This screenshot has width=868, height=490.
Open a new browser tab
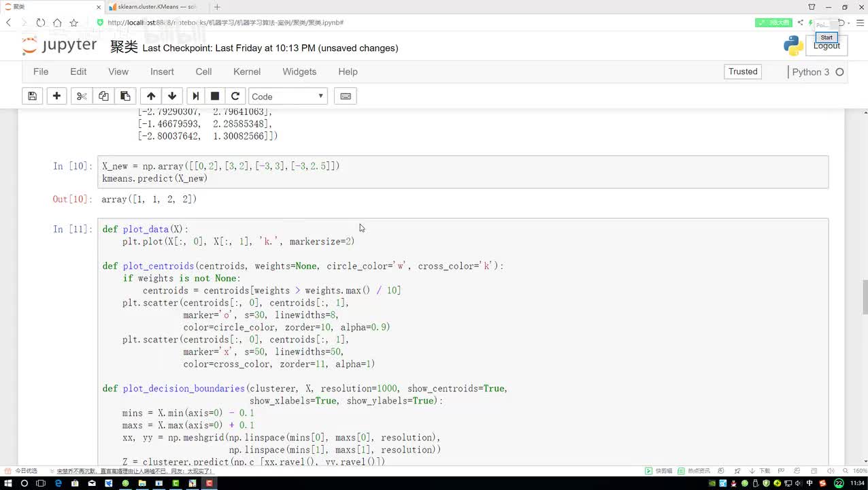pos(217,7)
